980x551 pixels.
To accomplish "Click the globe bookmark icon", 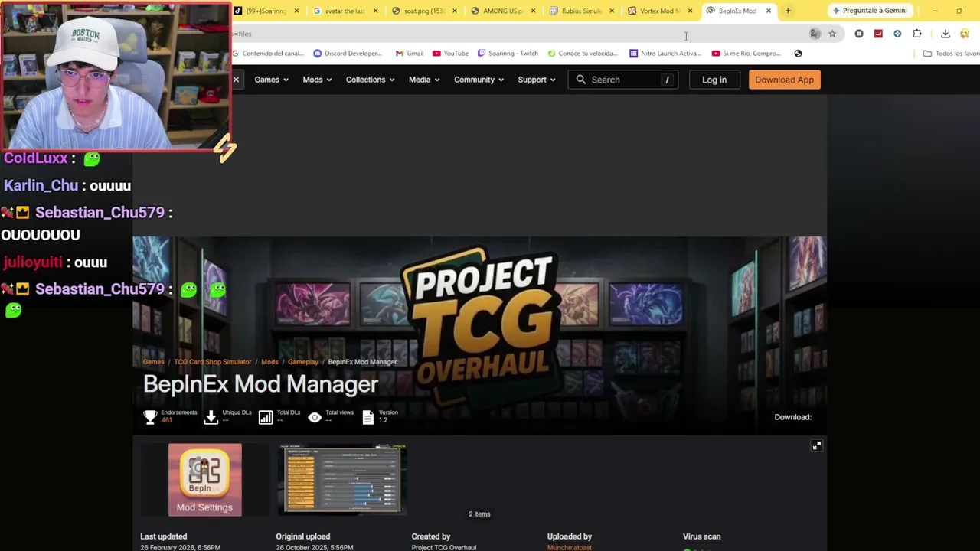I will [798, 54].
